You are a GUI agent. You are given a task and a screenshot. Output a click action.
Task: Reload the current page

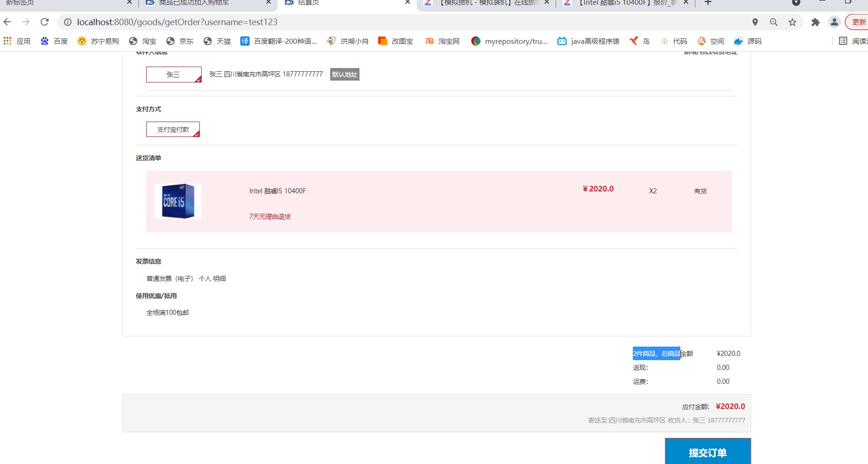click(45, 22)
